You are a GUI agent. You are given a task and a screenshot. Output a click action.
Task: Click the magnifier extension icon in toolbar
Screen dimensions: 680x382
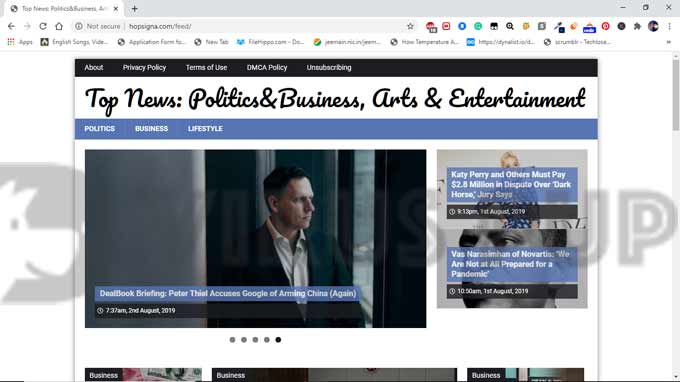click(x=510, y=26)
